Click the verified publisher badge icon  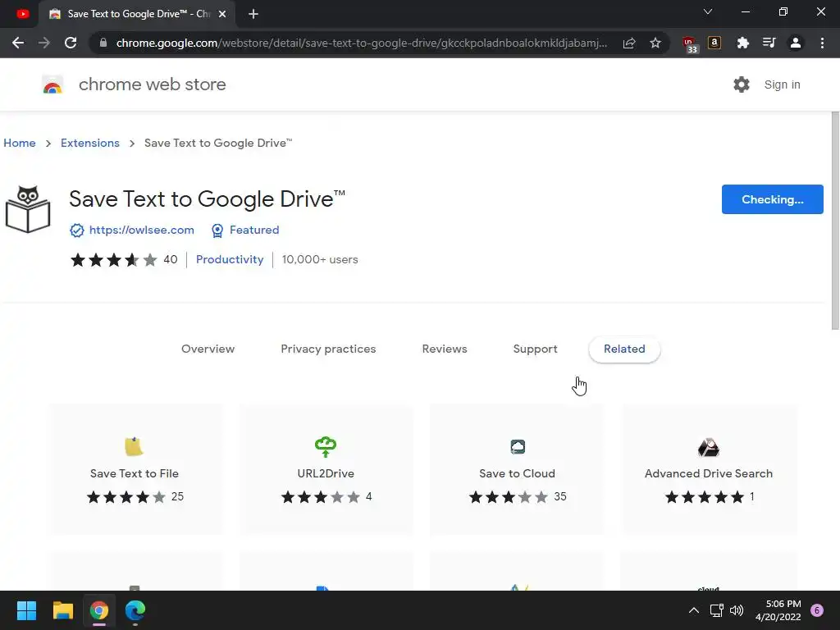(76, 231)
